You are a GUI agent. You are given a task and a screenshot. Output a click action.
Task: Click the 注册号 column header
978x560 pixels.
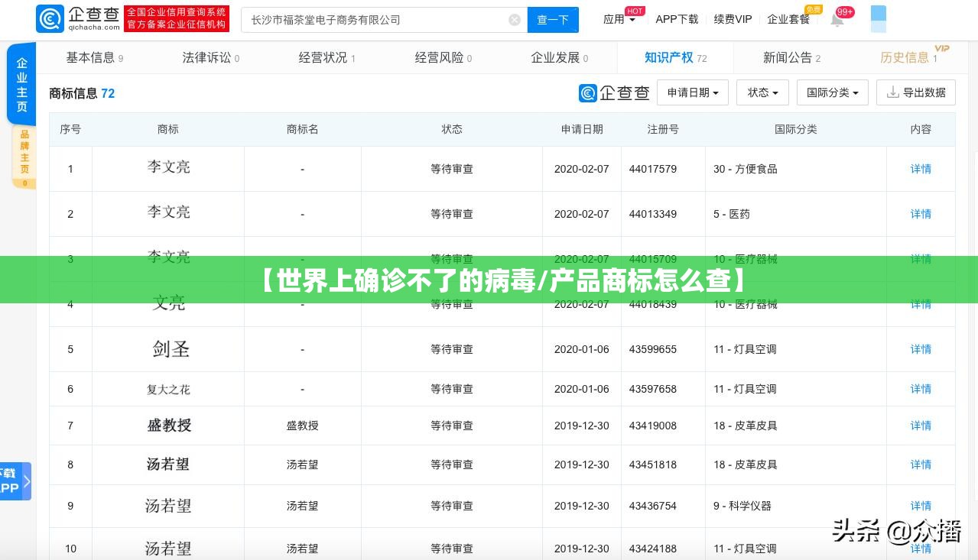pyautogui.click(x=663, y=129)
